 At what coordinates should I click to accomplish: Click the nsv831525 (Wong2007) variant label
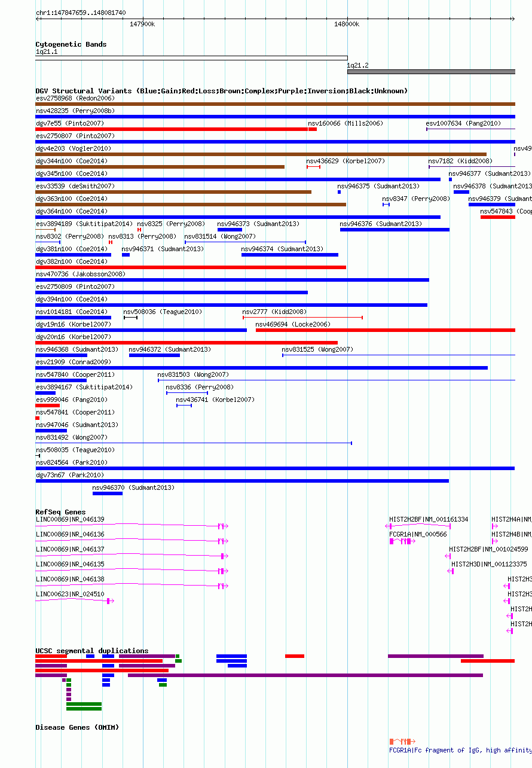tap(318, 349)
